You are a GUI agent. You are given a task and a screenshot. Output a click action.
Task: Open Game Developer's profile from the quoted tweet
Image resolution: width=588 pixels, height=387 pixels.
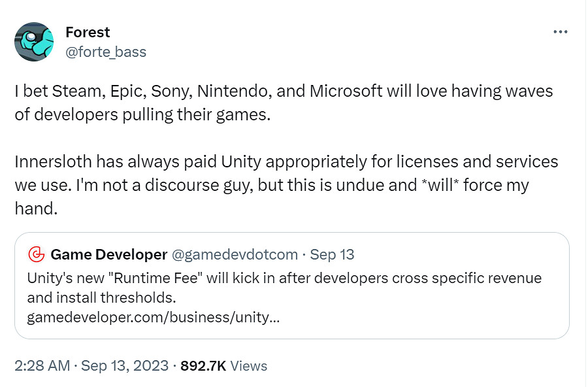pos(108,254)
